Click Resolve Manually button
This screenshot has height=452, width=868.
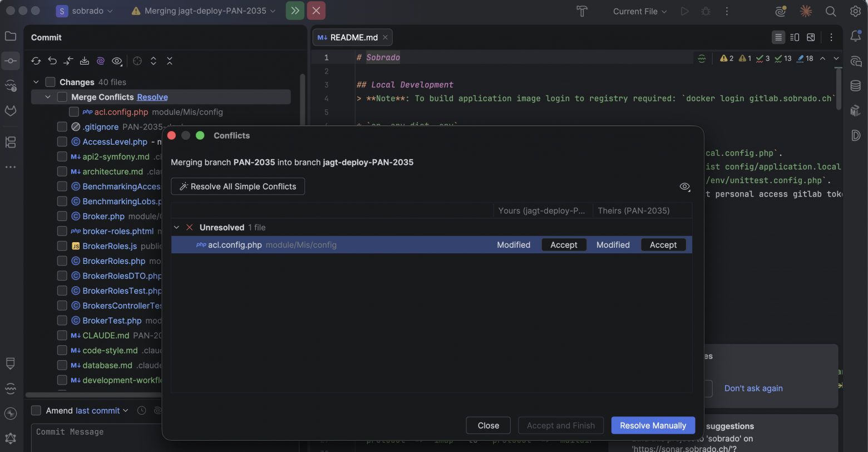653,425
